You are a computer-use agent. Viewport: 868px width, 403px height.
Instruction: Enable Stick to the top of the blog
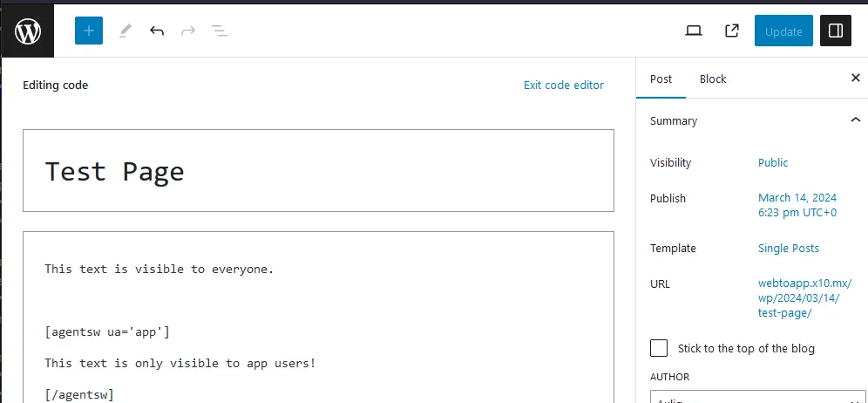pyautogui.click(x=659, y=348)
